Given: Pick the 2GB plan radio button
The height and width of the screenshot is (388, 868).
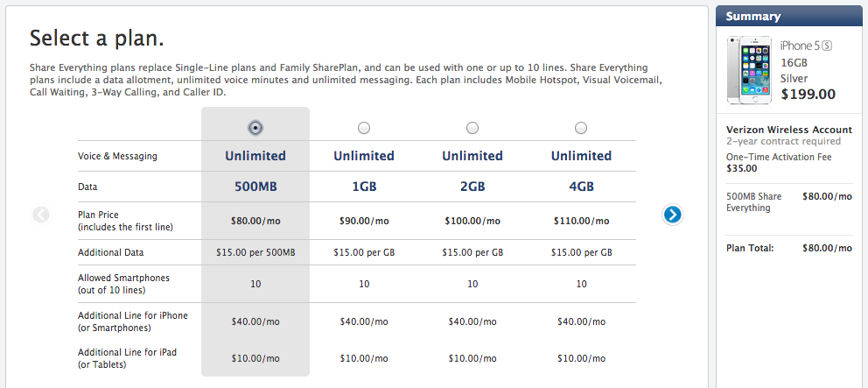Looking at the screenshot, I should pyautogui.click(x=472, y=128).
